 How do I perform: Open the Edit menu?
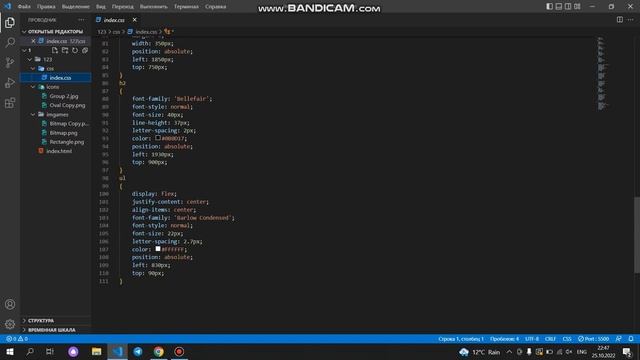[46, 7]
